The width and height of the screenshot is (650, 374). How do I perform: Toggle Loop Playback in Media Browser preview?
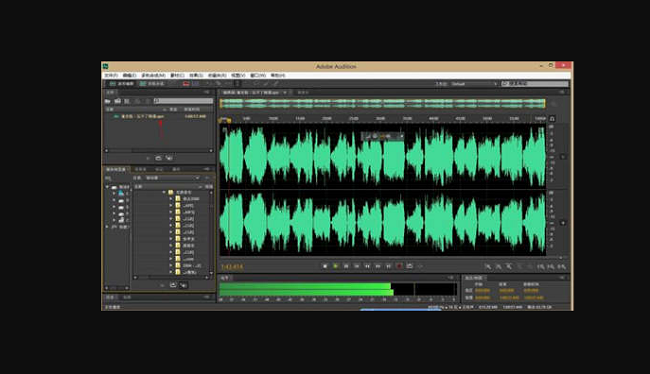[x=173, y=285]
